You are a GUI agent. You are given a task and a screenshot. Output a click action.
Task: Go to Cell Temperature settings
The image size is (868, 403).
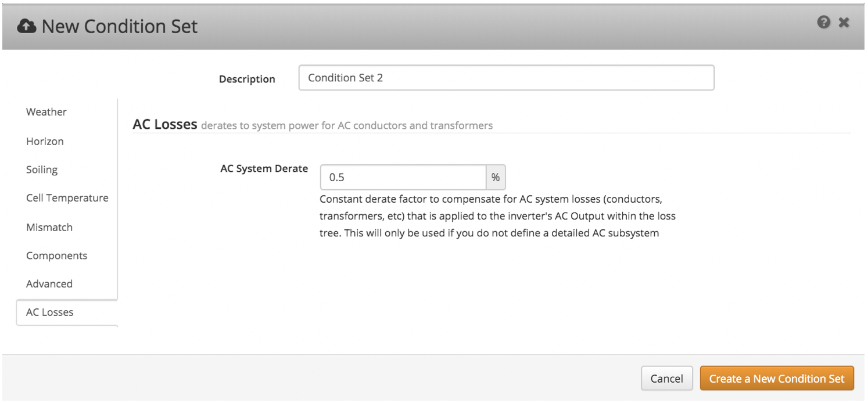click(67, 198)
